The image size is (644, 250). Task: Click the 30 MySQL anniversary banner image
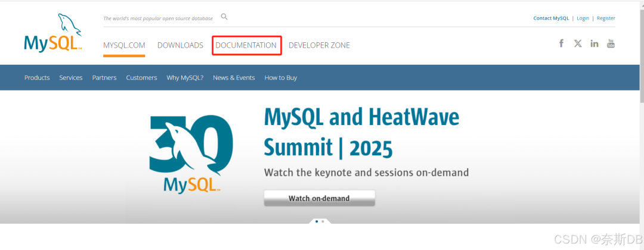191,154
